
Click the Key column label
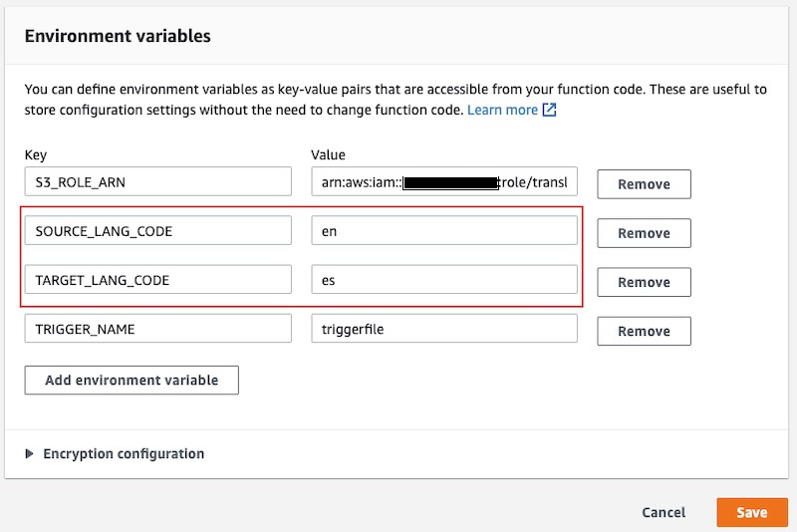pyautogui.click(x=36, y=155)
